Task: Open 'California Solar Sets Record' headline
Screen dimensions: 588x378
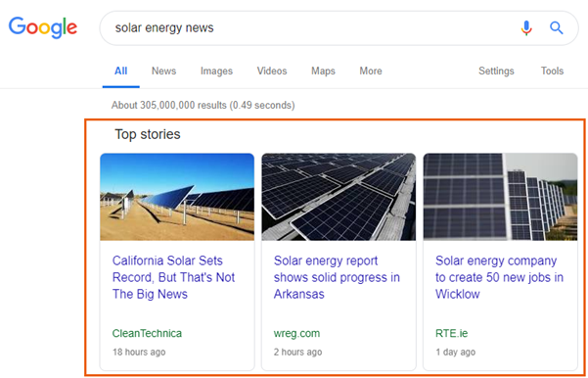Action: (x=173, y=277)
